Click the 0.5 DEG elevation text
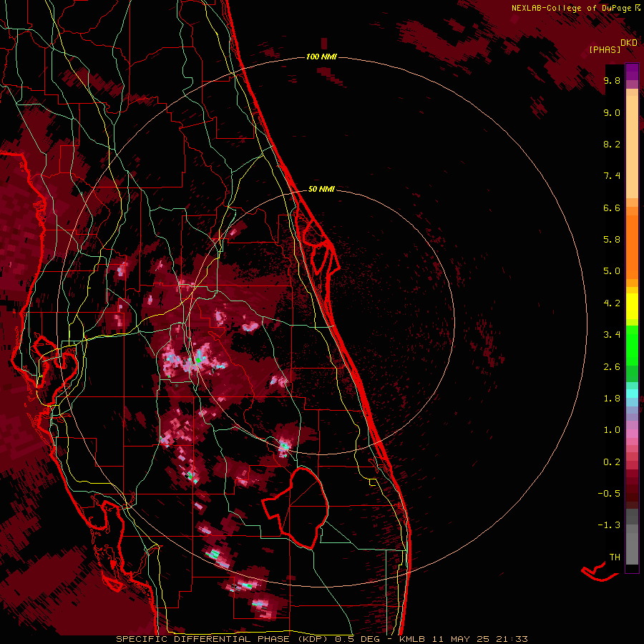Viewport: 644px width, 644px height. (358, 639)
